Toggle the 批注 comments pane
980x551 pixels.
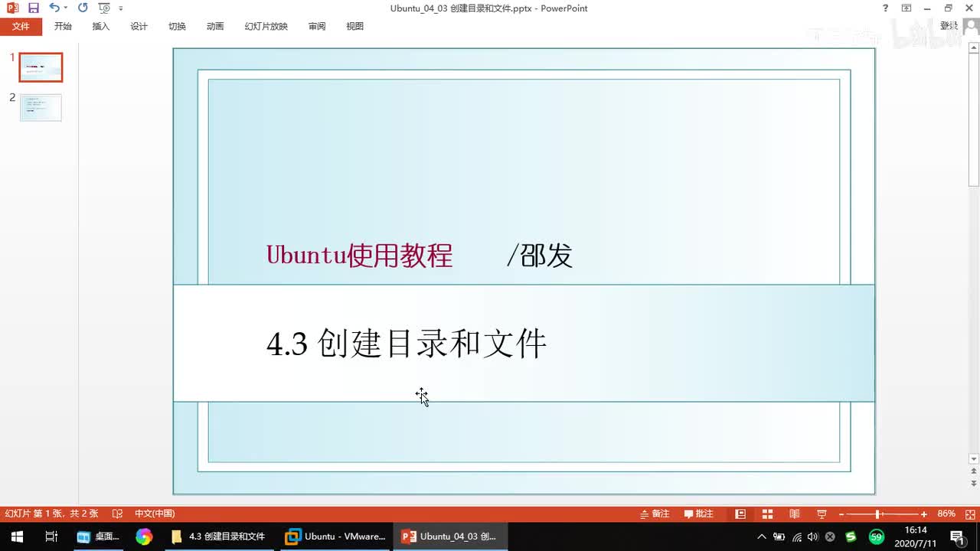click(x=699, y=514)
